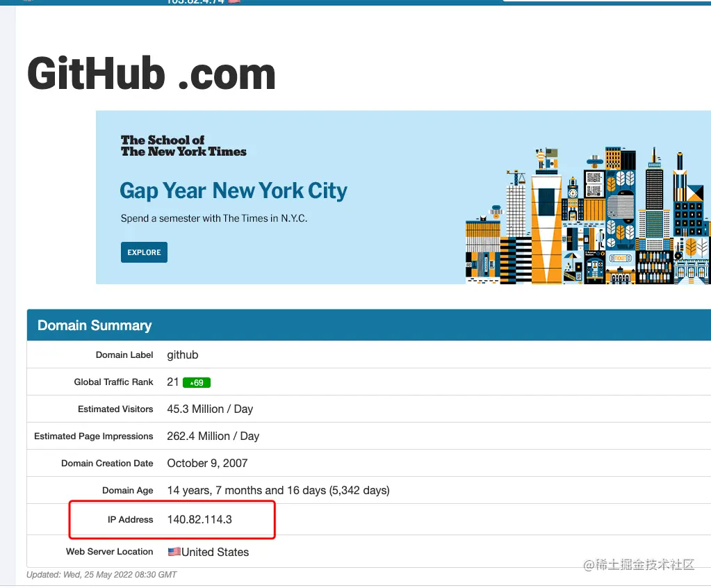Click The School of The New York Times logo
Image resolution: width=711 pixels, height=588 pixels.
[x=183, y=145]
